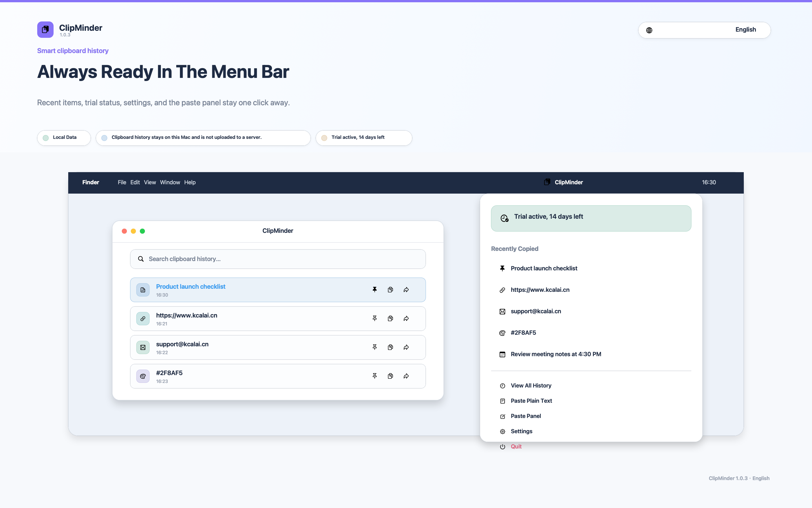The height and width of the screenshot is (508, 812).
Task: Click the ClipMinder purple logo icon
Action: coord(45,30)
